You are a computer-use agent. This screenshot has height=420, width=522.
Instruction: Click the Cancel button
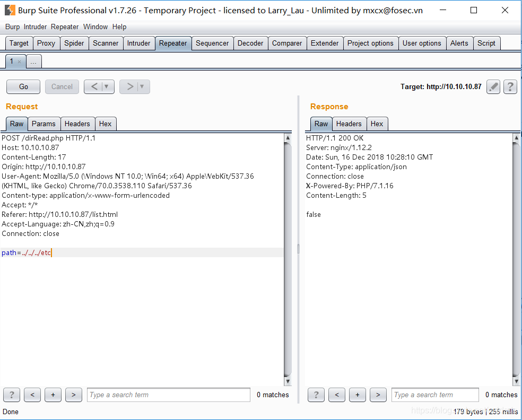pos(62,87)
